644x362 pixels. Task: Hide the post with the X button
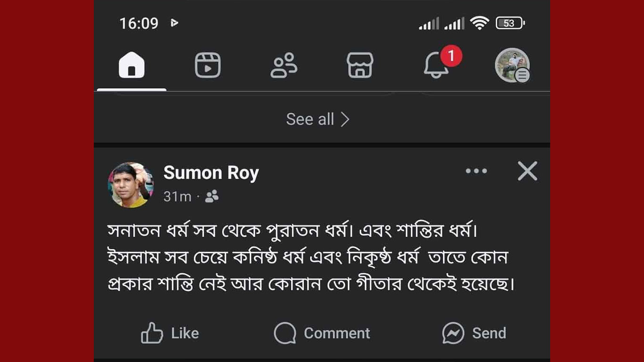tap(528, 171)
